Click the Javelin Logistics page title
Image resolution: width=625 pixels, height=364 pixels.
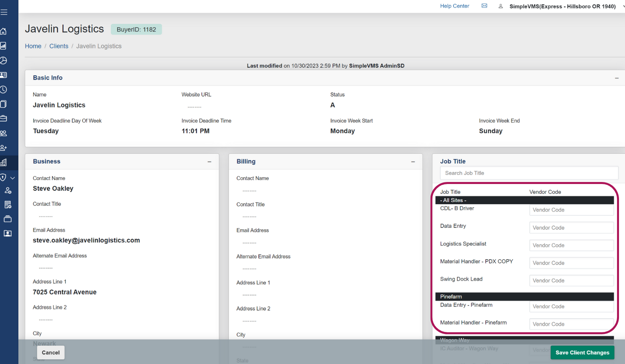point(64,29)
